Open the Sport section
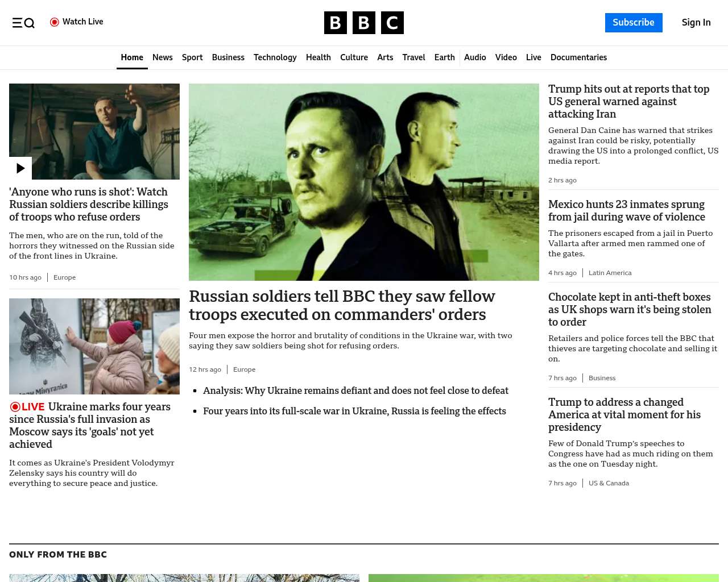Viewport: 728px width, 582px height. (x=192, y=57)
